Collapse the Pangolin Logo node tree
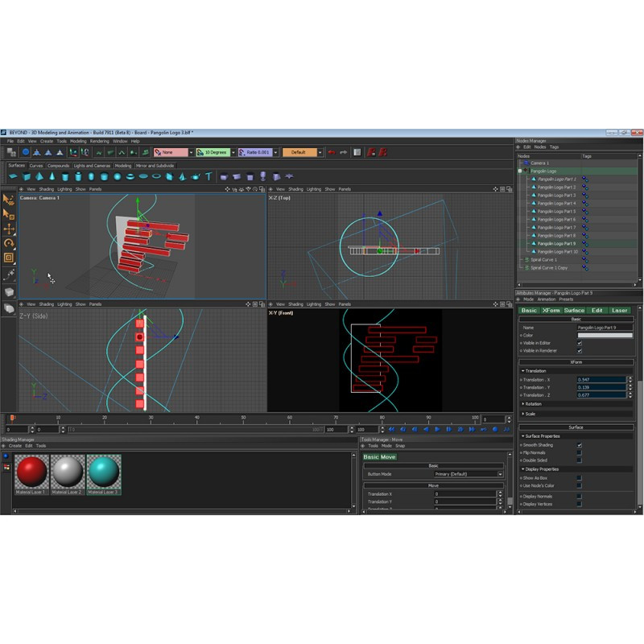Image resolution: width=644 pixels, height=644 pixels. [x=521, y=171]
